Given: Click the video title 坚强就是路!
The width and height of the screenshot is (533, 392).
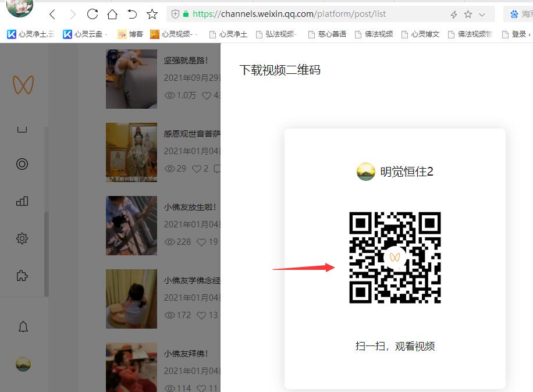Looking at the screenshot, I should click(186, 60).
